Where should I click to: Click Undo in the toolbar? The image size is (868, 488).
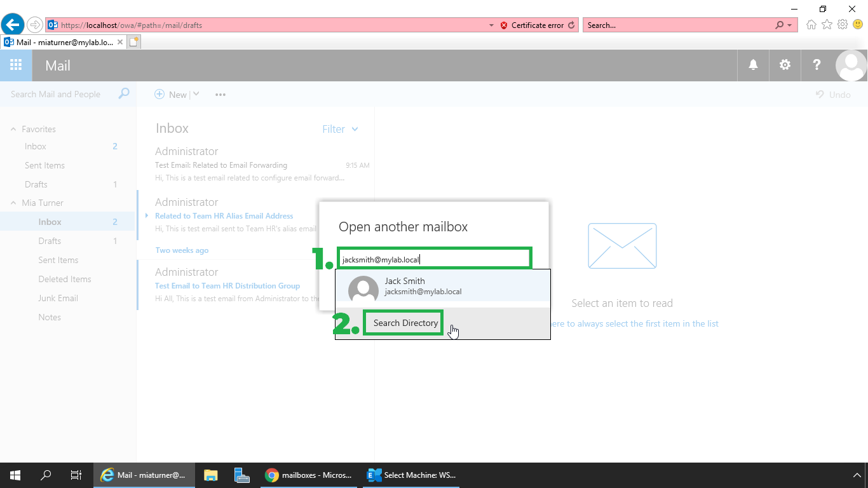point(833,95)
